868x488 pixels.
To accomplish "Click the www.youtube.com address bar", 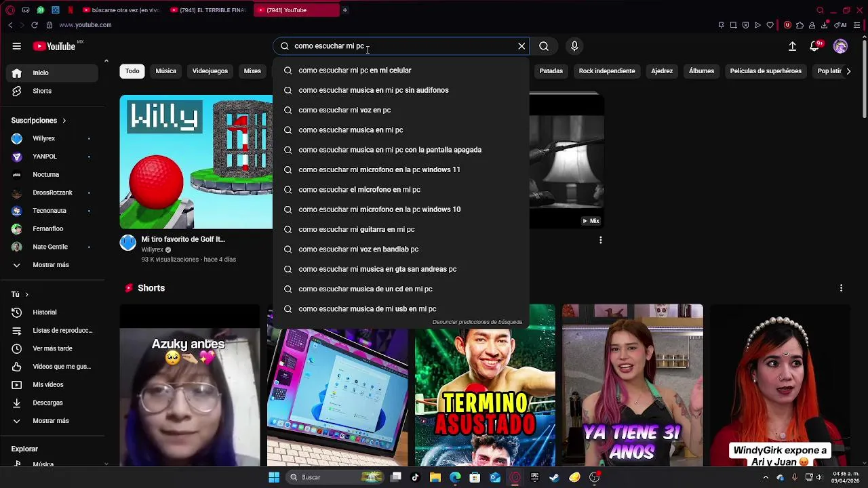I will [x=85, y=25].
